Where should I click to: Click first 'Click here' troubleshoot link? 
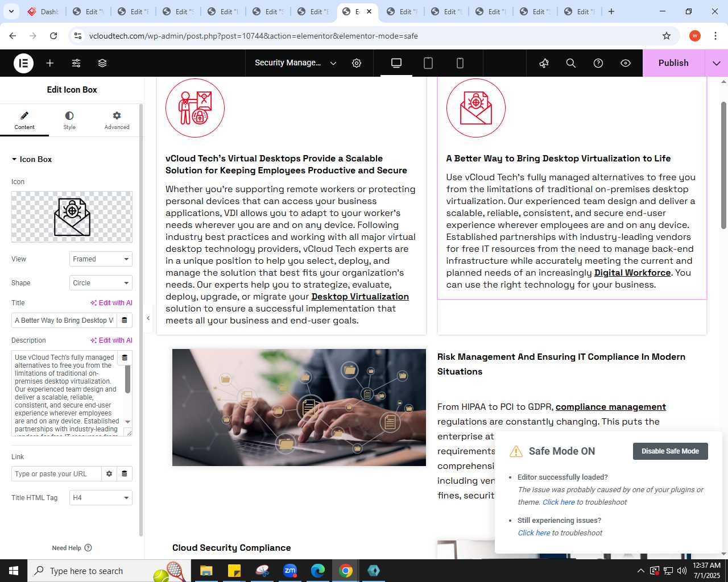[559, 502]
